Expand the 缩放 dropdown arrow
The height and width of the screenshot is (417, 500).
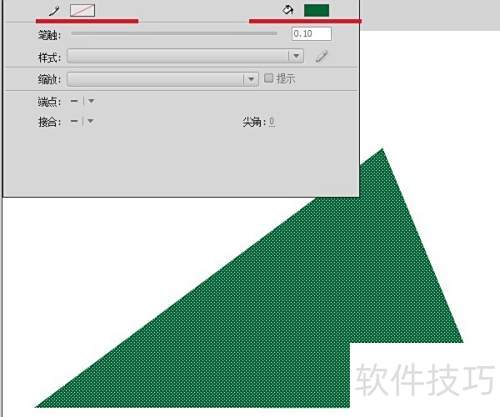251,79
